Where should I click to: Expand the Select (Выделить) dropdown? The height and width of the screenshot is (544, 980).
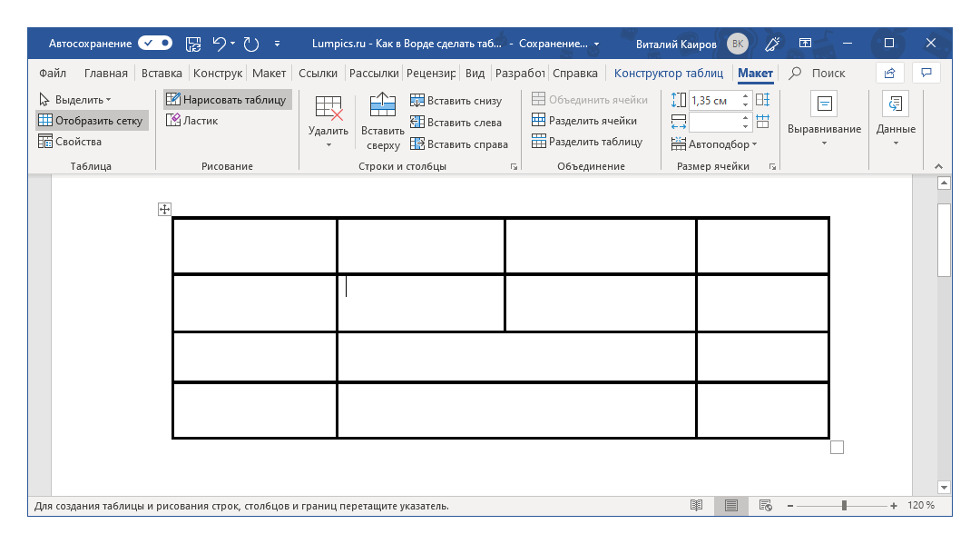coord(74,100)
